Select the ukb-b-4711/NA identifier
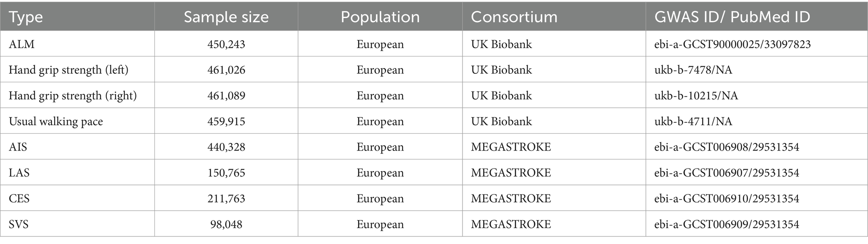 [693, 122]
